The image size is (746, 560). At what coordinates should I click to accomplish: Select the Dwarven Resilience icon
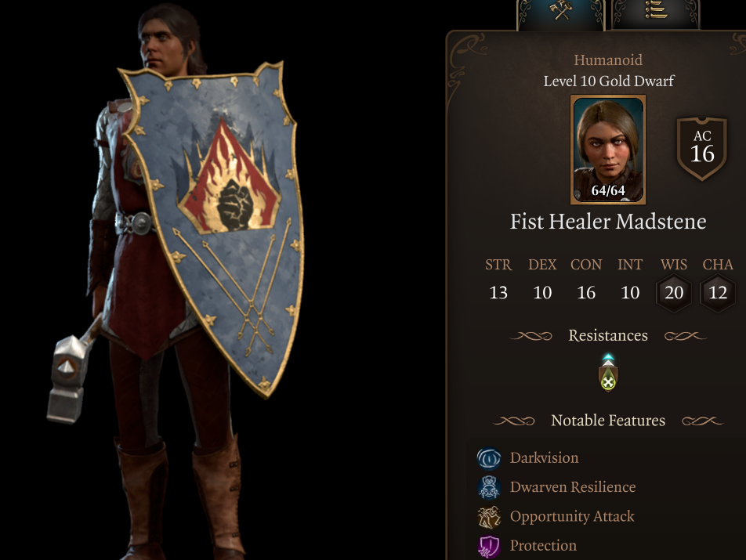click(489, 487)
